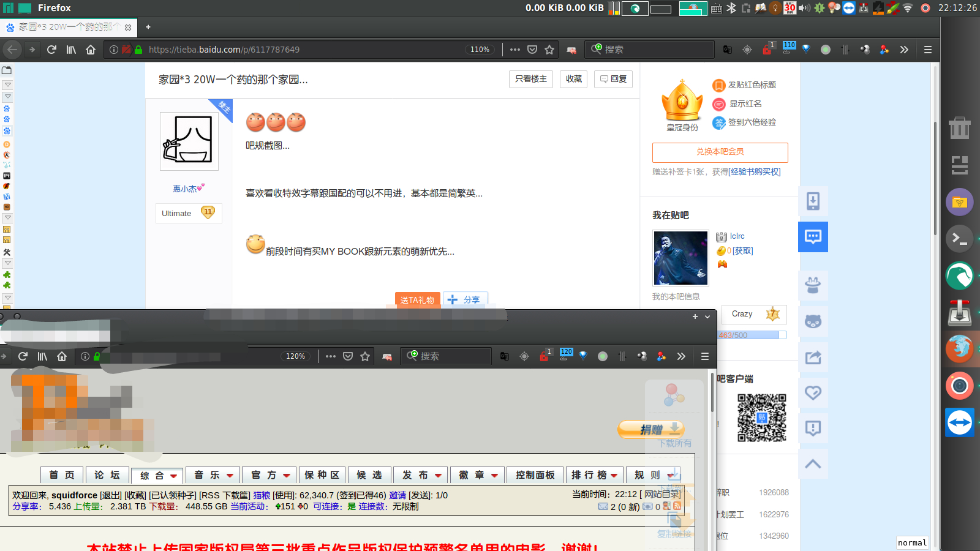This screenshot has height=551, width=980.
Task: Click the 捐赠 donate button
Action: [x=650, y=429]
